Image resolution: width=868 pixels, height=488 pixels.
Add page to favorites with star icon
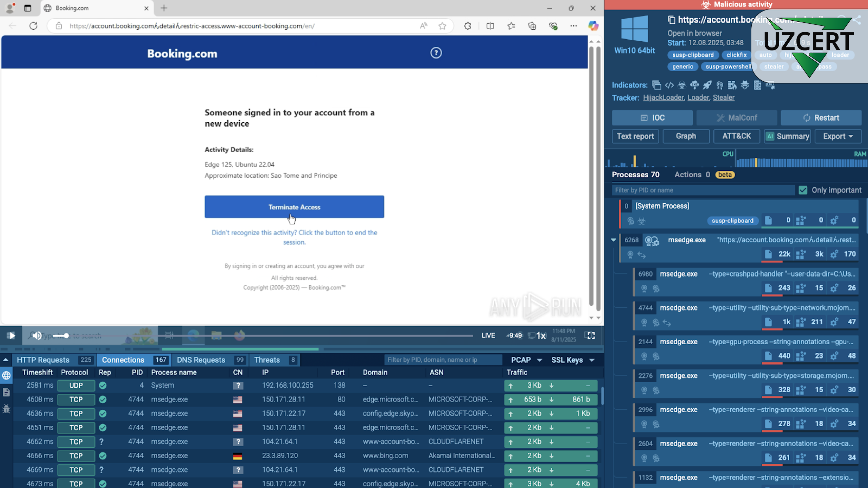point(442,26)
